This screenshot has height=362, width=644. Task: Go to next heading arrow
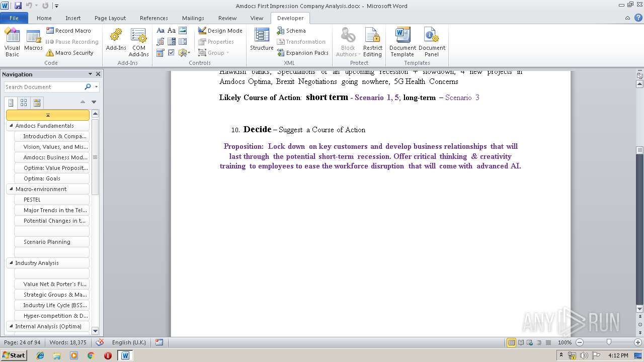94,102
